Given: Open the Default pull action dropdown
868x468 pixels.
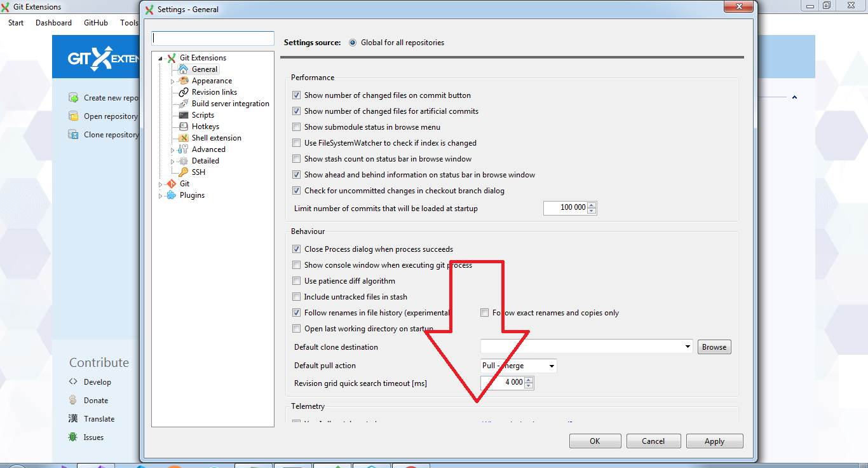Looking at the screenshot, I should pyautogui.click(x=550, y=366).
